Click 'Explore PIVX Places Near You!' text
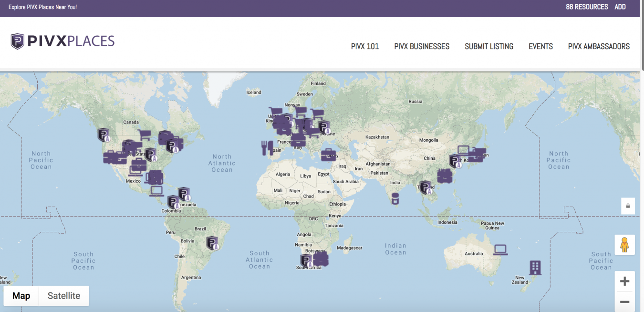Viewport: 644px width, 312px height. pyautogui.click(x=42, y=7)
